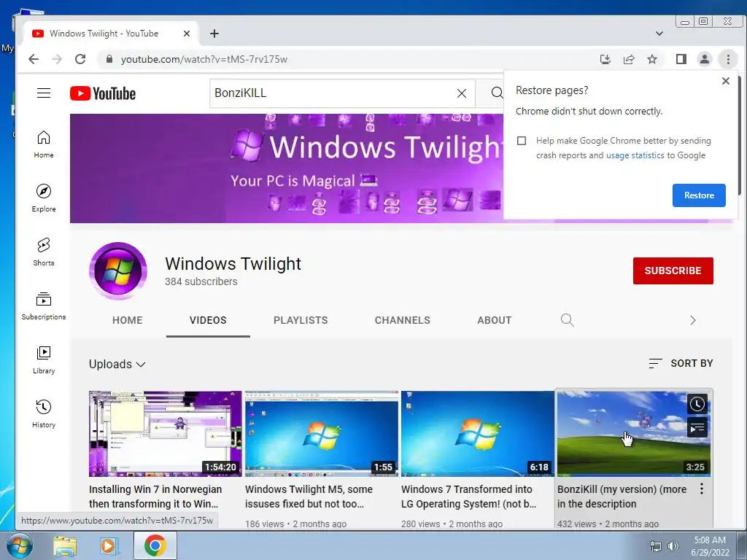The image size is (747, 560).
Task: Open BonziKill (my version) video title
Action: (622, 496)
